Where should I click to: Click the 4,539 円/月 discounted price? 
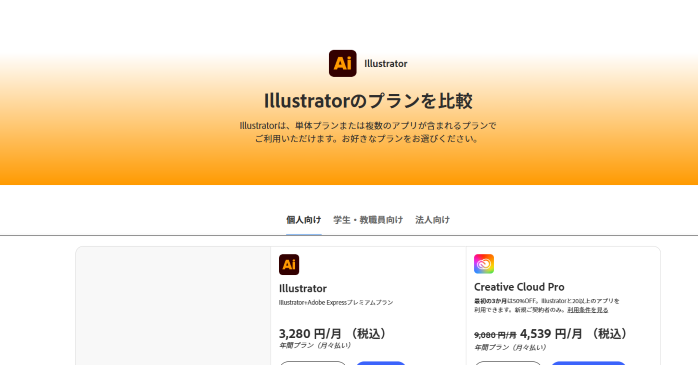pos(551,333)
